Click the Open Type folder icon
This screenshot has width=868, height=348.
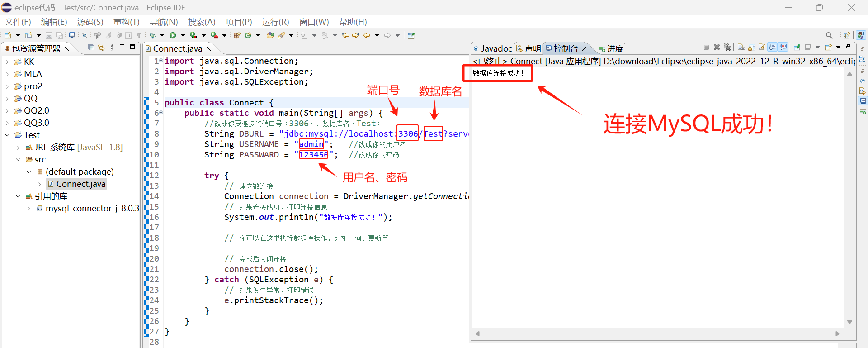coord(270,35)
